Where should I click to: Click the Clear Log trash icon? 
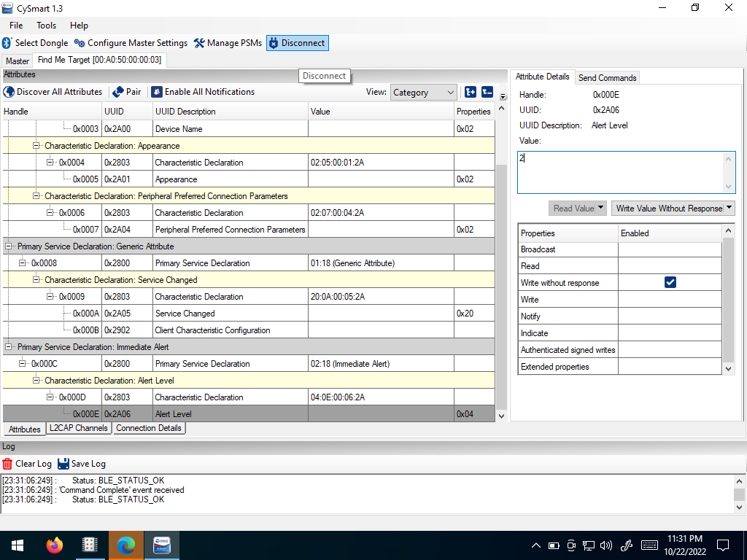coord(7,464)
